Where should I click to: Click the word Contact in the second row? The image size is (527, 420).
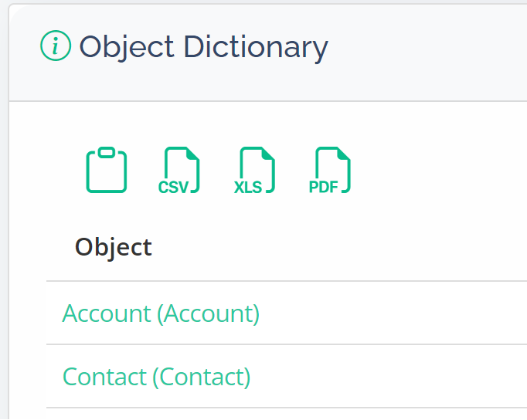[104, 377]
